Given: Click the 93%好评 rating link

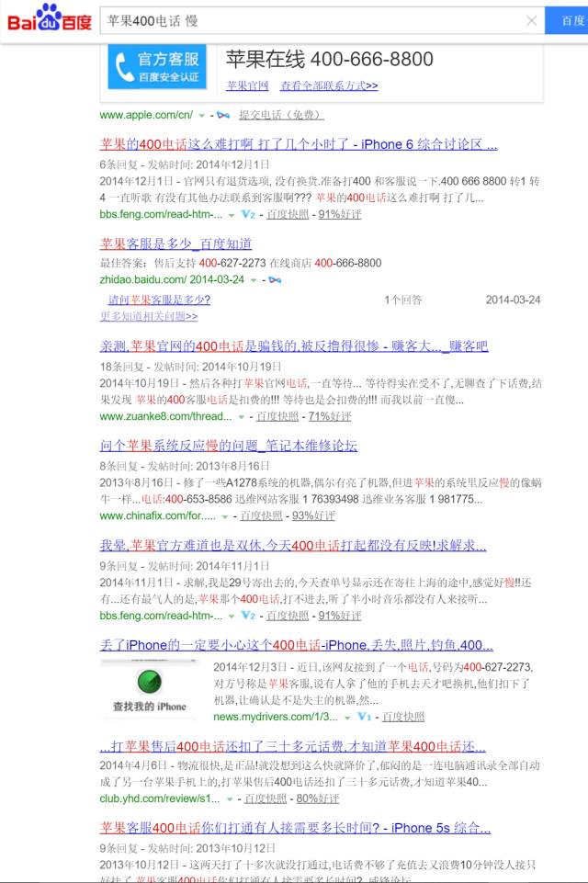Looking at the screenshot, I should [x=313, y=515].
